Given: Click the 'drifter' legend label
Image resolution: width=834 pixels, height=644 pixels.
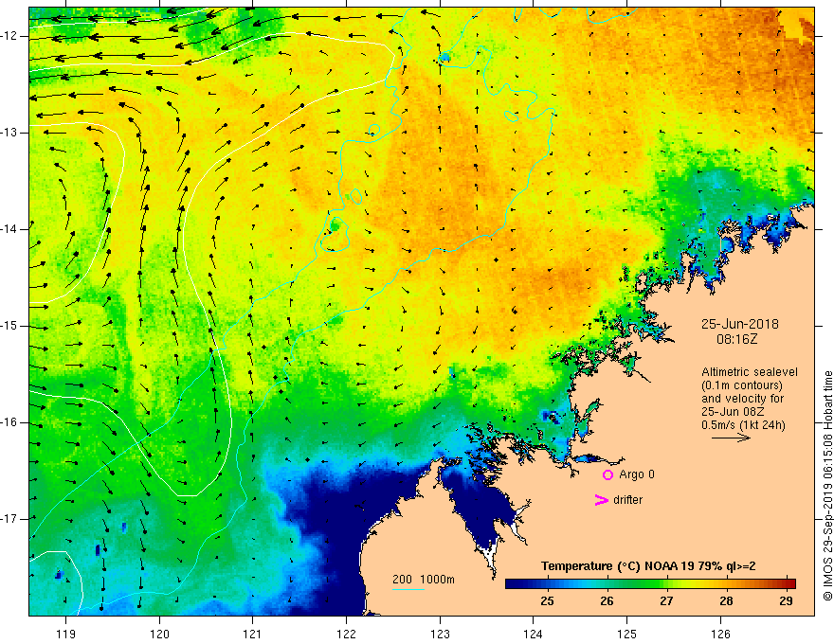Looking at the screenshot, I should (x=627, y=500).
